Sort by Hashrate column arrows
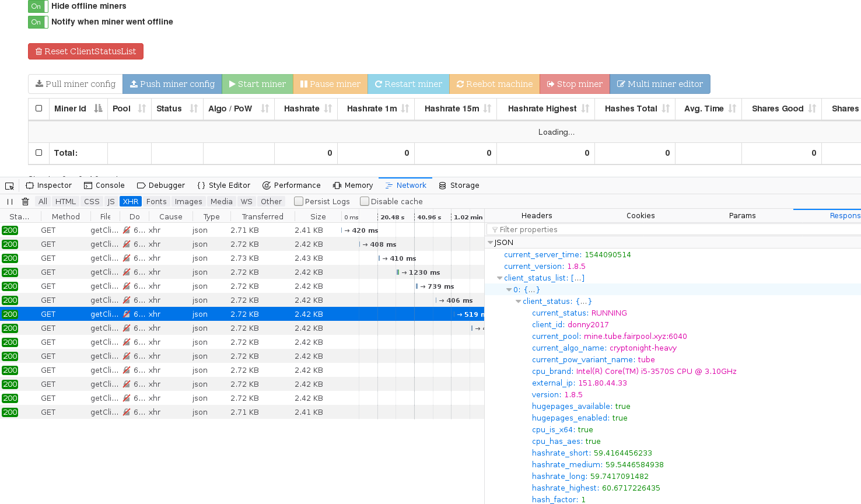 [x=328, y=108]
